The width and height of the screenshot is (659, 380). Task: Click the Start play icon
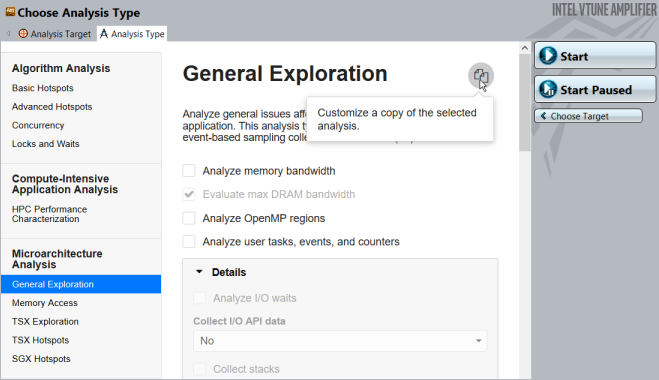[548, 55]
